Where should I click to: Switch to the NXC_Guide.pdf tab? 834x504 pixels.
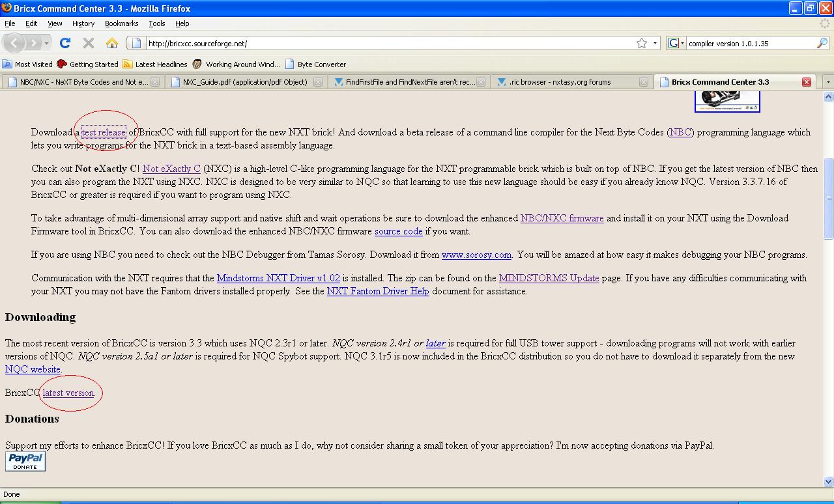click(246, 82)
